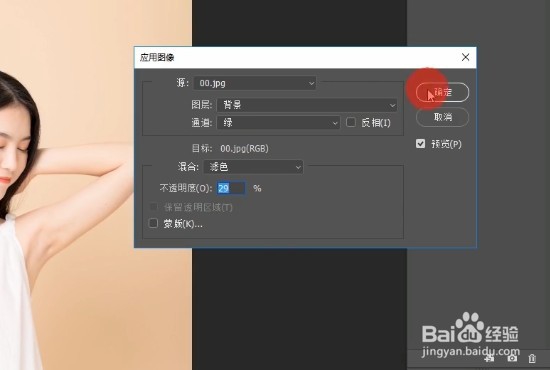The width and height of the screenshot is (550, 370).
Task: Click the create new document icon beside the camera icon
Action: tap(490, 358)
